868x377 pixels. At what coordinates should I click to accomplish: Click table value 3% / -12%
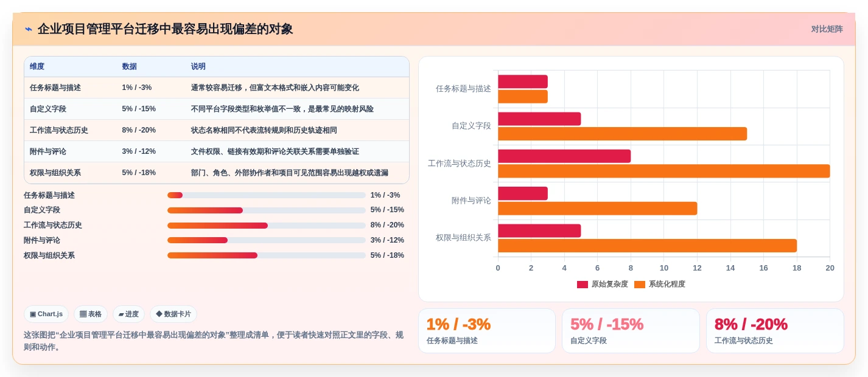pyautogui.click(x=139, y=151)
